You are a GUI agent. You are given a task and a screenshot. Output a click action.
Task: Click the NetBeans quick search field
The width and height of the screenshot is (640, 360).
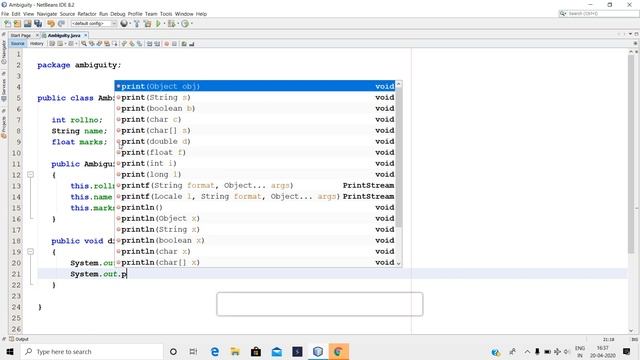[x=599, y=13]
